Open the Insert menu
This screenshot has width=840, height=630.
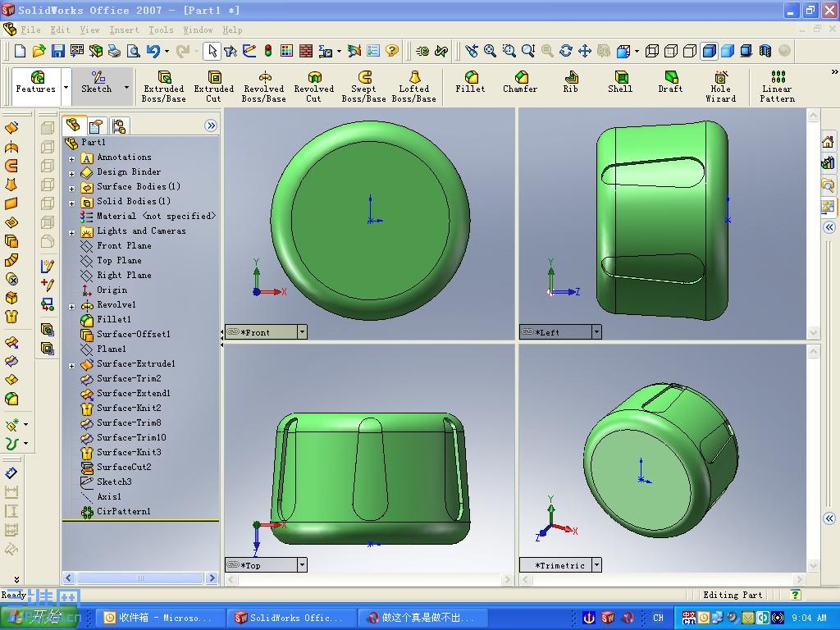[x=124, y=30]
